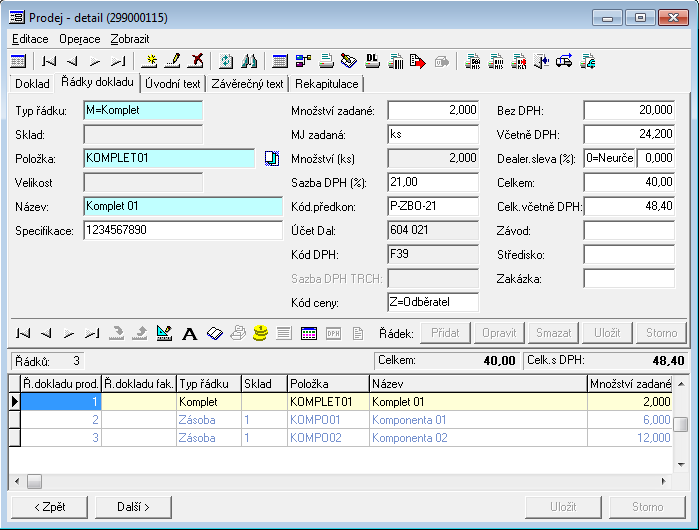
Task: Open the item lookup icon beside Položka field
Action: [x=272, y=159]
